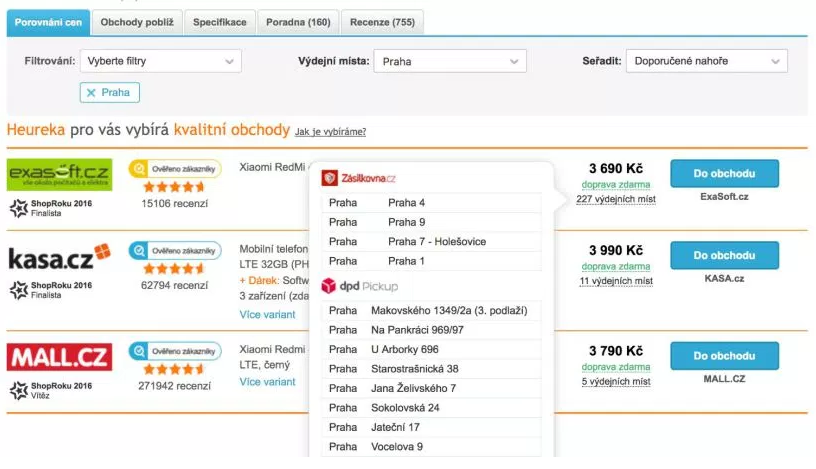The height and width of the screenshot is (469, 816).
Task: Click Do obchodu button for ExaSoft.cz
Action: pos(724,173)
